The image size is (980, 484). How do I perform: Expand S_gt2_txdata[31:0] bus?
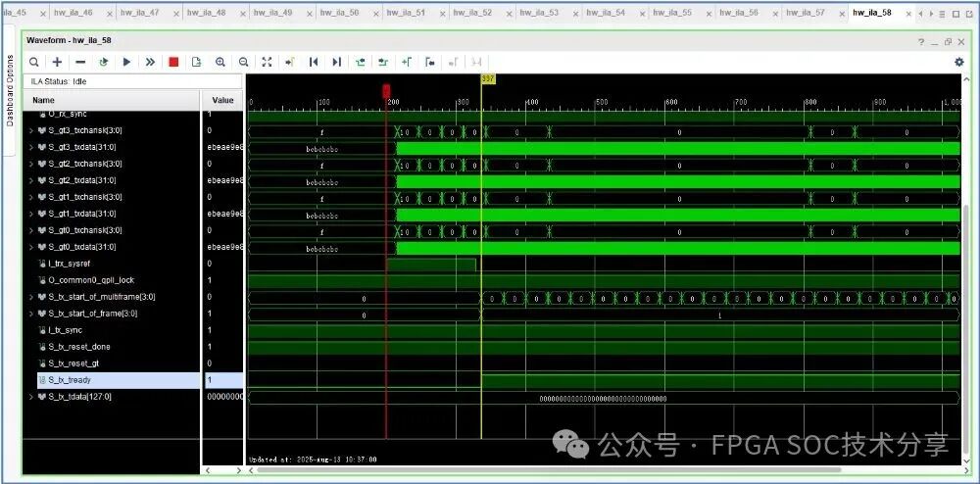click(x=32, y=180)
